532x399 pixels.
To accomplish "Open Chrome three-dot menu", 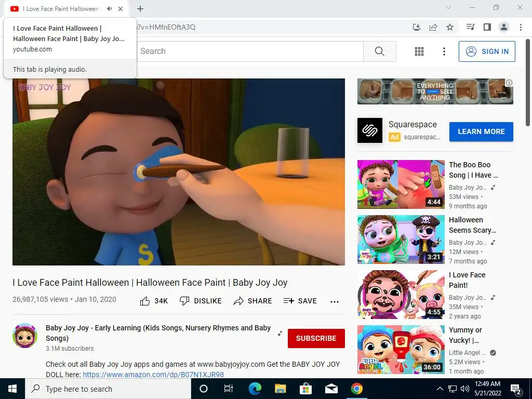I will pyautogui.click(x=521, y=27).
